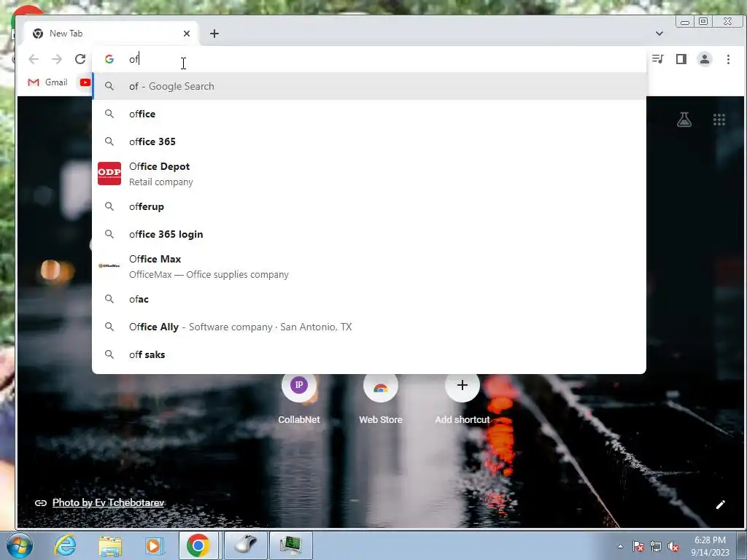
Task: Select the 'off saks' suggestion
Action: (x=369, y=354)
